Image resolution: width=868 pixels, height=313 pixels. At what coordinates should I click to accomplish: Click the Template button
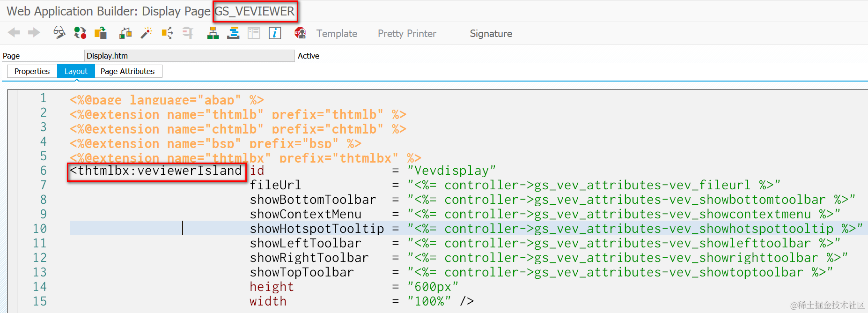pos(337,34)
